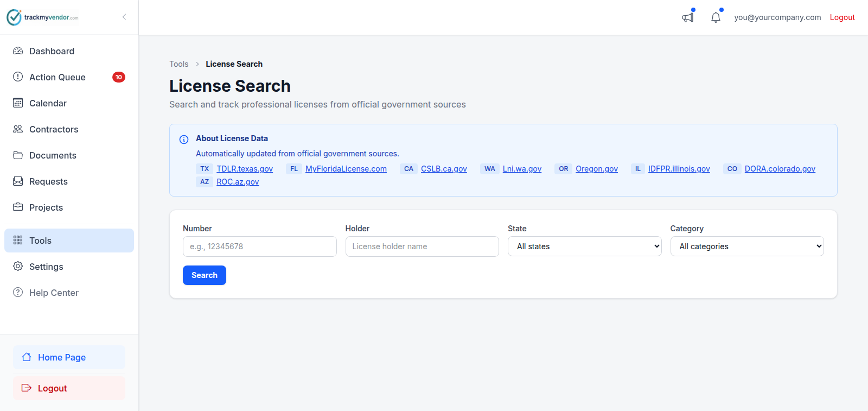Collapse the sidebar with the chevron
The image size is (868, 411).
point(124,17)
